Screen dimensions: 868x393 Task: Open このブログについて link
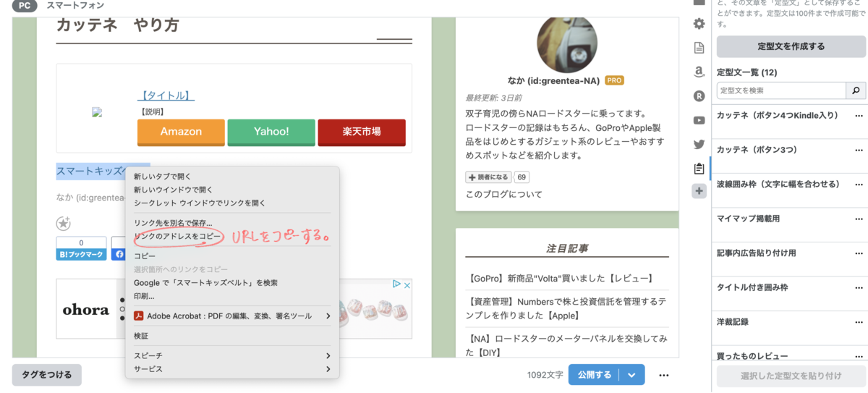[x=503, y=194]
